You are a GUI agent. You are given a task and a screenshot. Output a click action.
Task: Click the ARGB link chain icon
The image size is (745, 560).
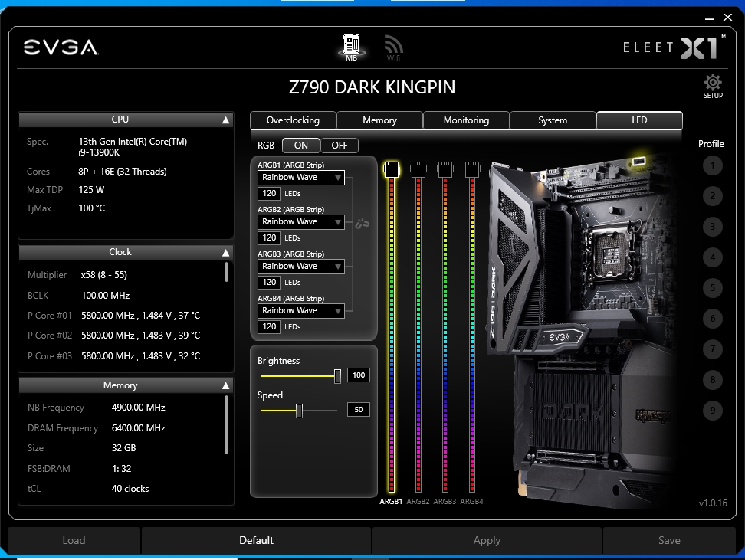tap(363, 223)
